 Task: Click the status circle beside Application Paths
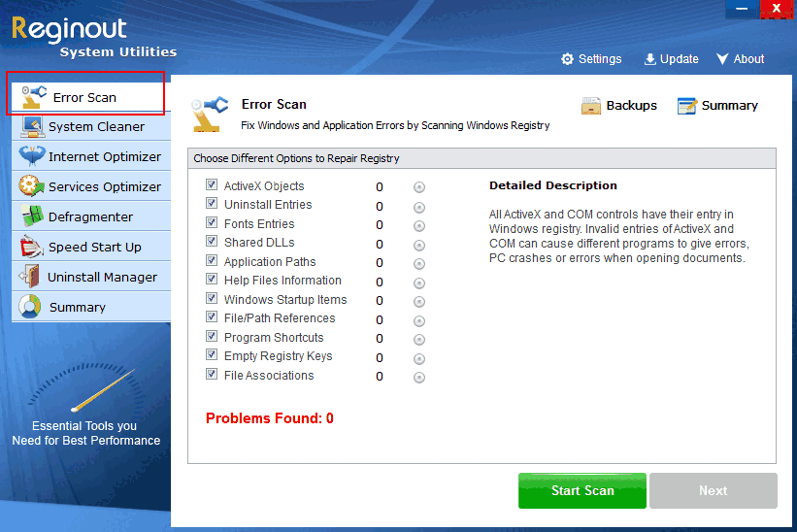click(x=418, y=264)
